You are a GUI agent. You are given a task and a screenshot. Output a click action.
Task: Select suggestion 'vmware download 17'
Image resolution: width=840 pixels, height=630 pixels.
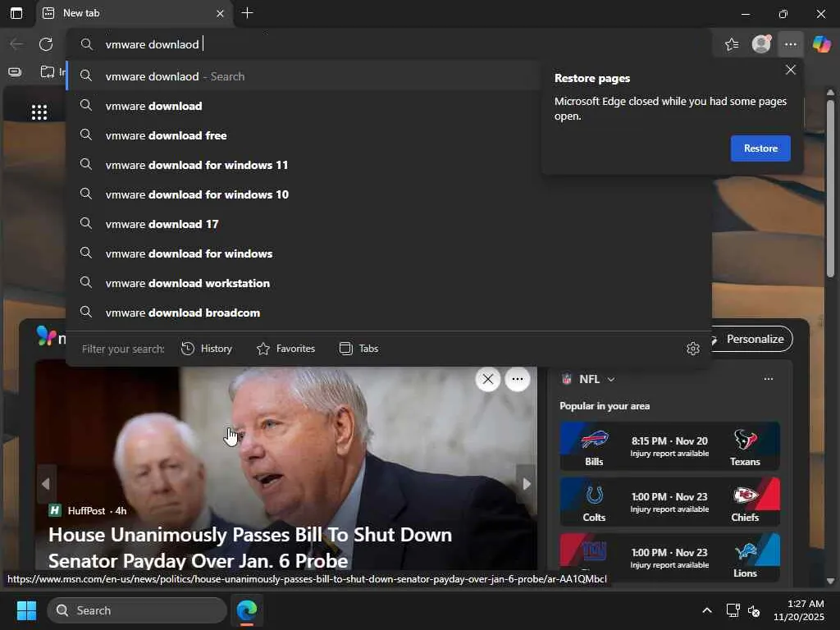(389, 224)
